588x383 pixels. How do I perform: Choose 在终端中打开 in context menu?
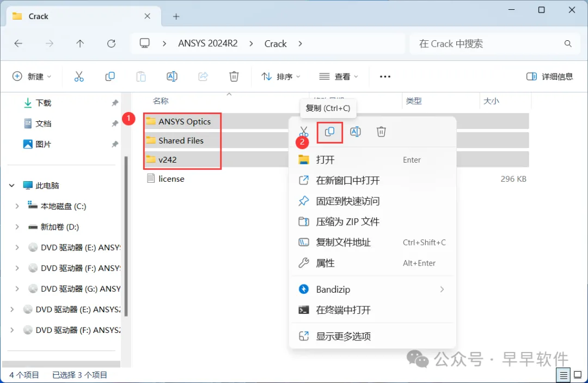point(373,310)
